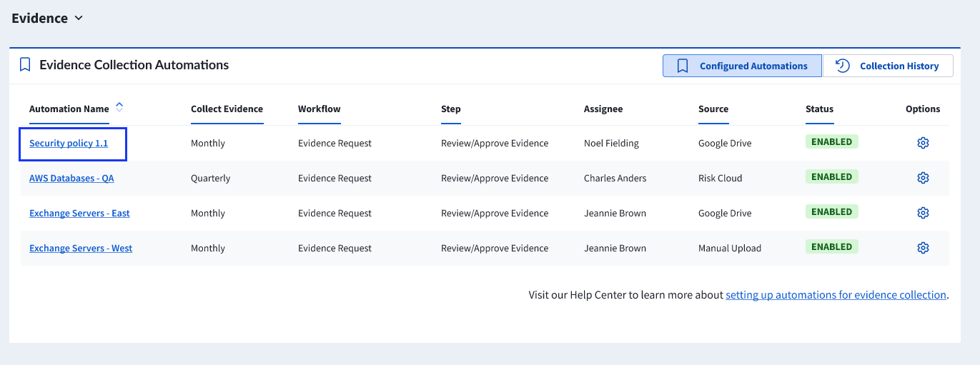This screenshot has width=980, height=365.
Task: Click the Status column header
Action: tap(819, 109)
